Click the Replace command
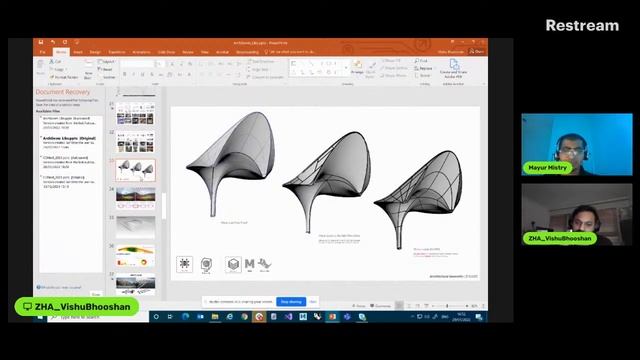The height and width of the screenshot is (360, 640). coord(423,68)
